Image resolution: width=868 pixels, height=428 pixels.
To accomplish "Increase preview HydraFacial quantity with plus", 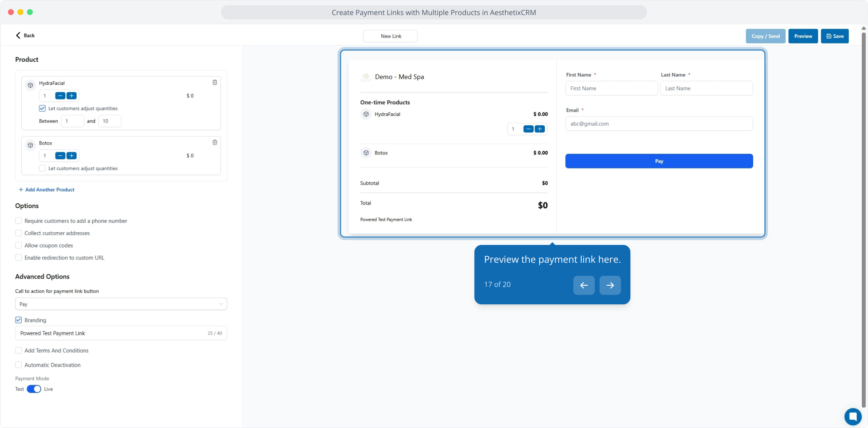I will [x=540, y=129].
